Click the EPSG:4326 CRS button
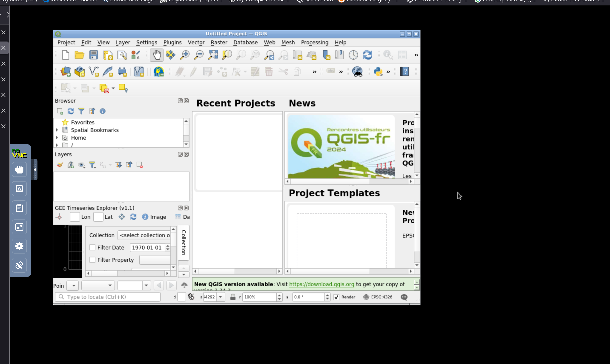The image size is (610, 364). (x=378, y=297)
